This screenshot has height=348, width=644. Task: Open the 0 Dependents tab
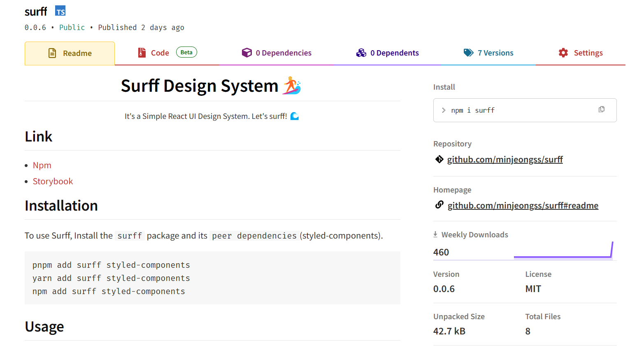pyautogui.click(x=387, y=53)
